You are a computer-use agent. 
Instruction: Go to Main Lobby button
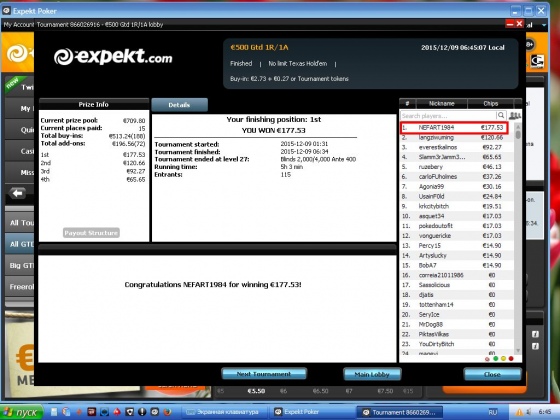click(x=372, y=374)
